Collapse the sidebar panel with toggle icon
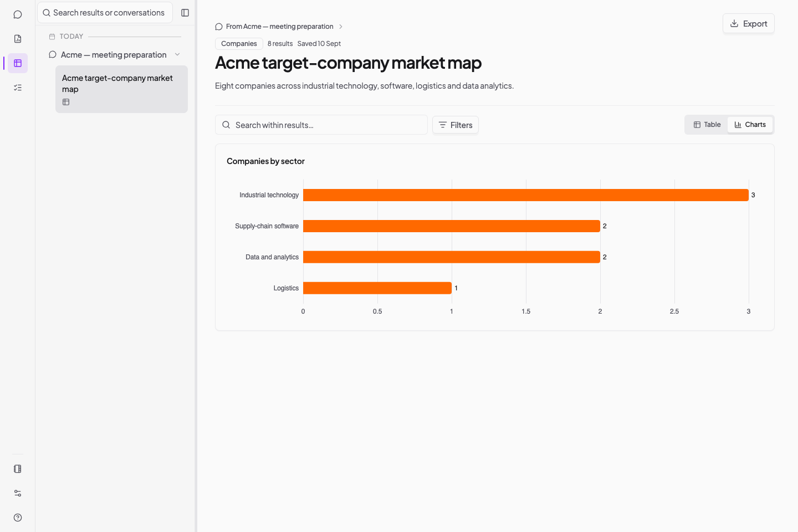 (x=185, y=13)
